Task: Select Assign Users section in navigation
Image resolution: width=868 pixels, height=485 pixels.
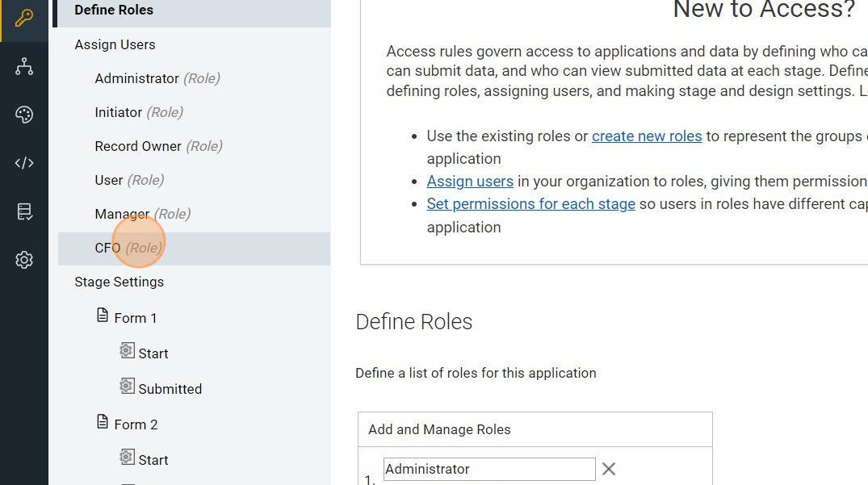Action: tap(115, 45)
